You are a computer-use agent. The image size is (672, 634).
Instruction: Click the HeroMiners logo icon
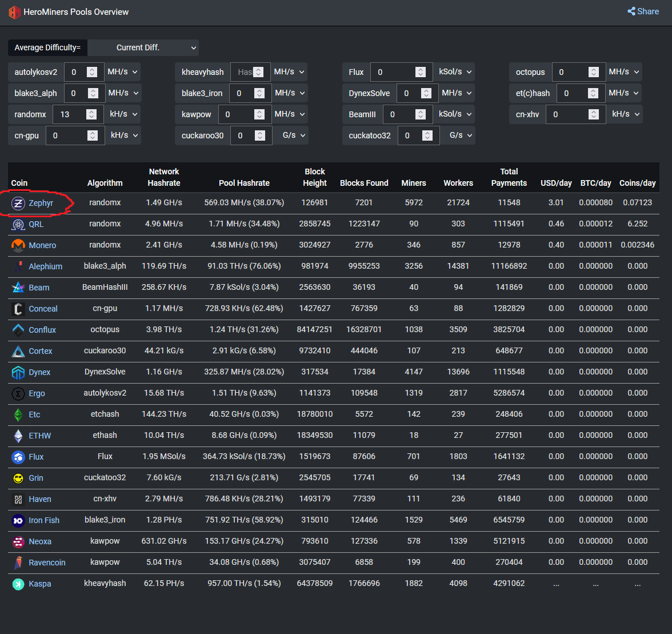pos(15,12)
